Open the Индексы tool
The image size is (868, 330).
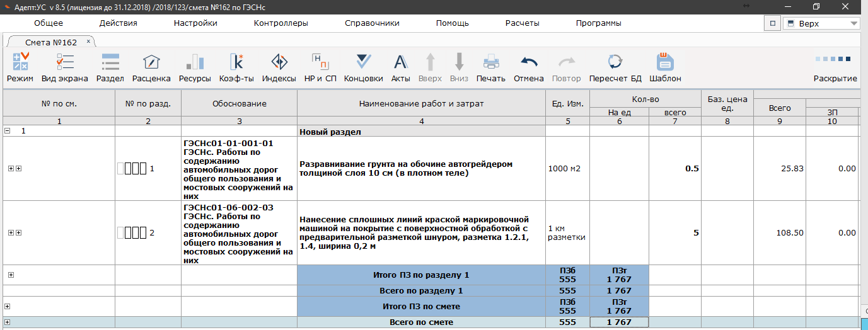pos(279,62)
